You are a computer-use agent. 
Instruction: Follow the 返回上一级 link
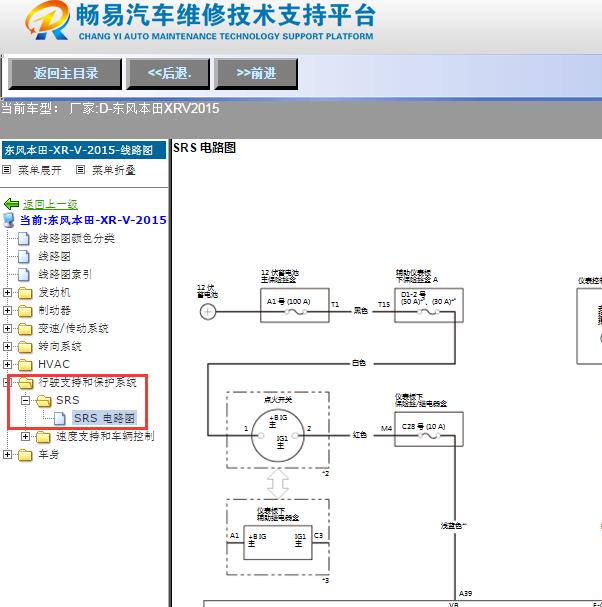[x=50, y=204]
